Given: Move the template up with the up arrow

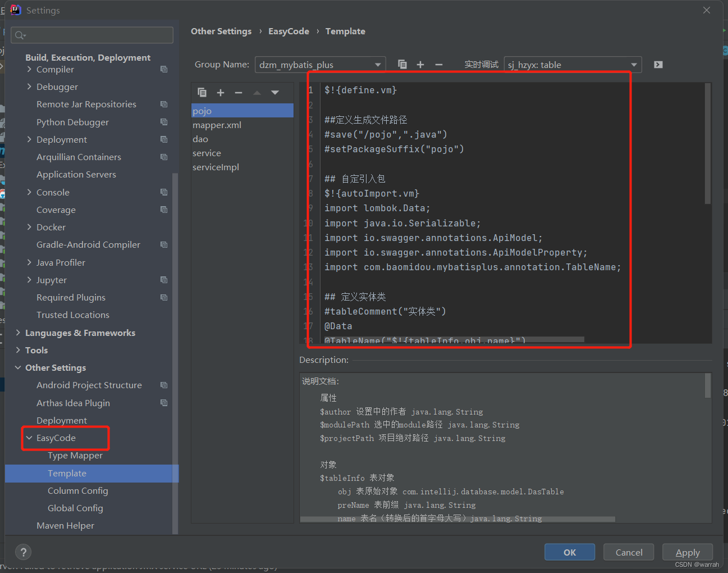Looking at the screenshot, I should (x=257, y=93).
